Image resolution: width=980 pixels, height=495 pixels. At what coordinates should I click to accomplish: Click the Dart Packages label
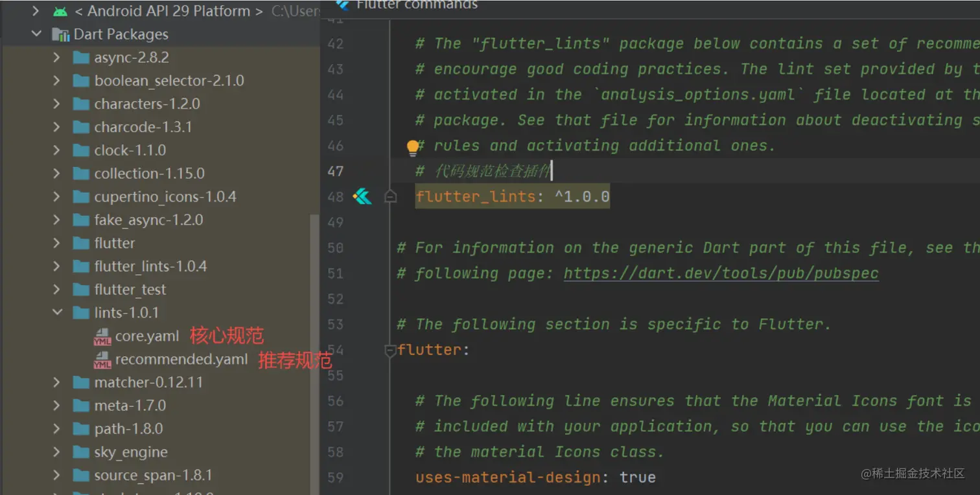pos(121,34)
